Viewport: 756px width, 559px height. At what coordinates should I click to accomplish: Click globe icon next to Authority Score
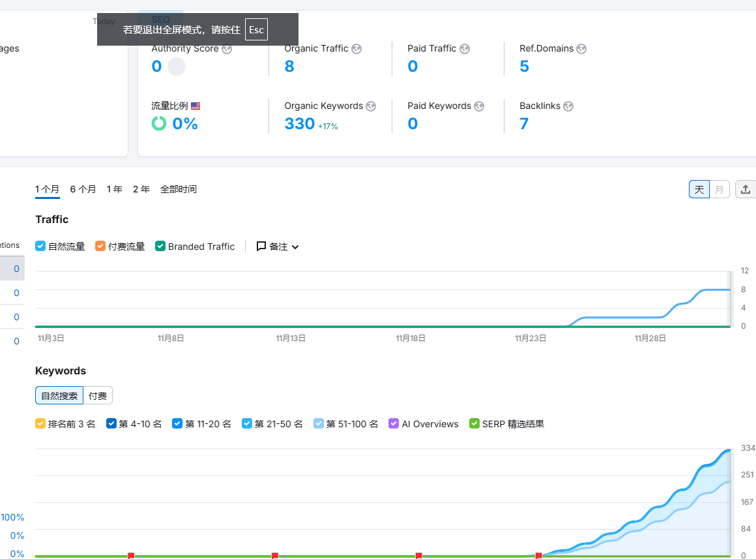click(227, 49)
